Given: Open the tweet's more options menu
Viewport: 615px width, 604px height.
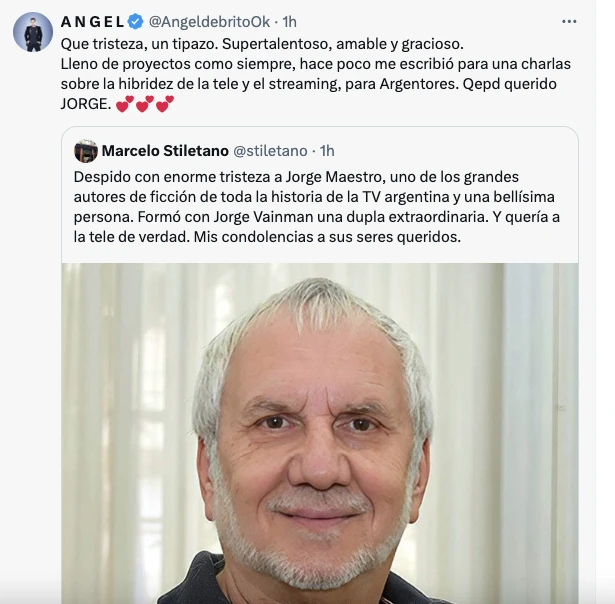Looking at the screenshot, I should click(x=569, y=22).
